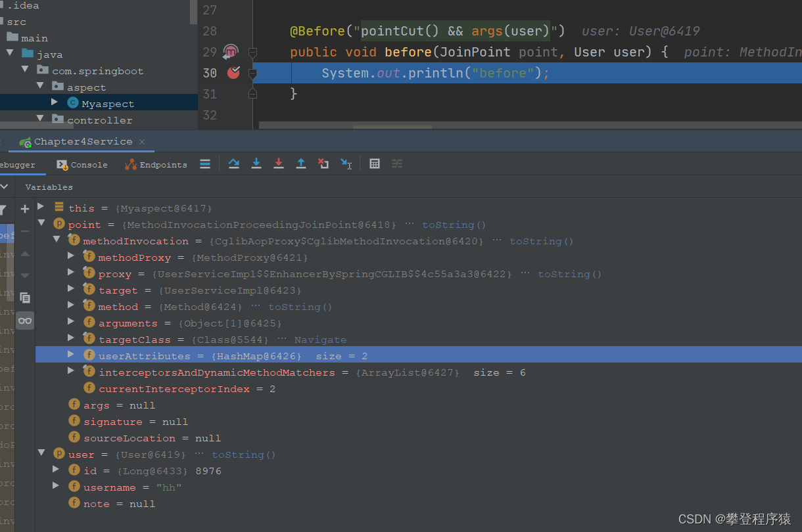802x532 pixels.
Task: Expand the methodProxy field
Action: click(71, 257)
